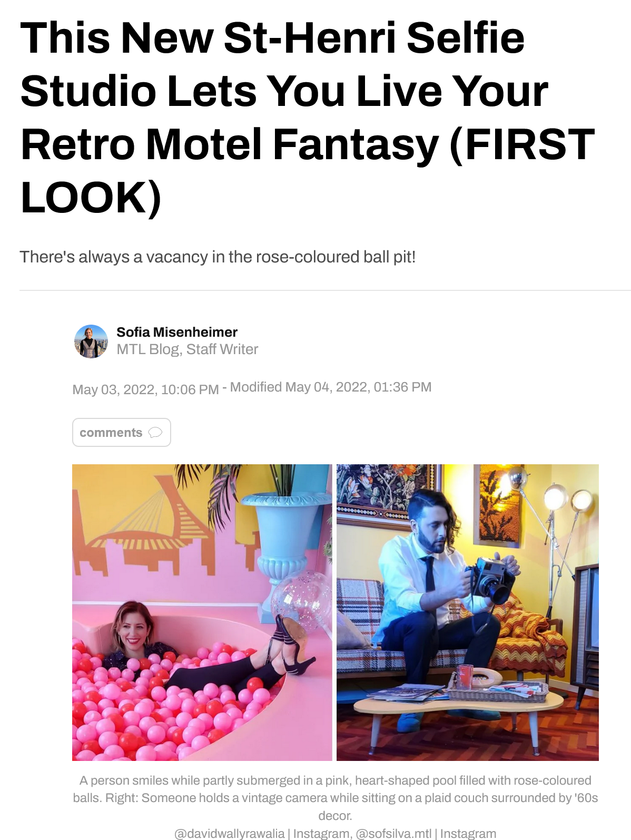Click the subtitle about the rose-coloured ball pit
The image size is (631, 840).
218,257
